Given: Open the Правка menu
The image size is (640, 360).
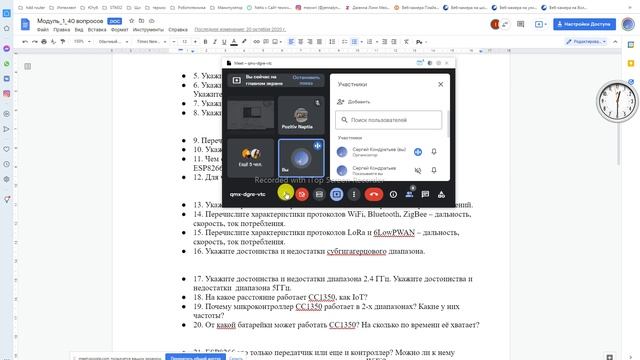Looking at the screenshot, I should coord(61,29).
